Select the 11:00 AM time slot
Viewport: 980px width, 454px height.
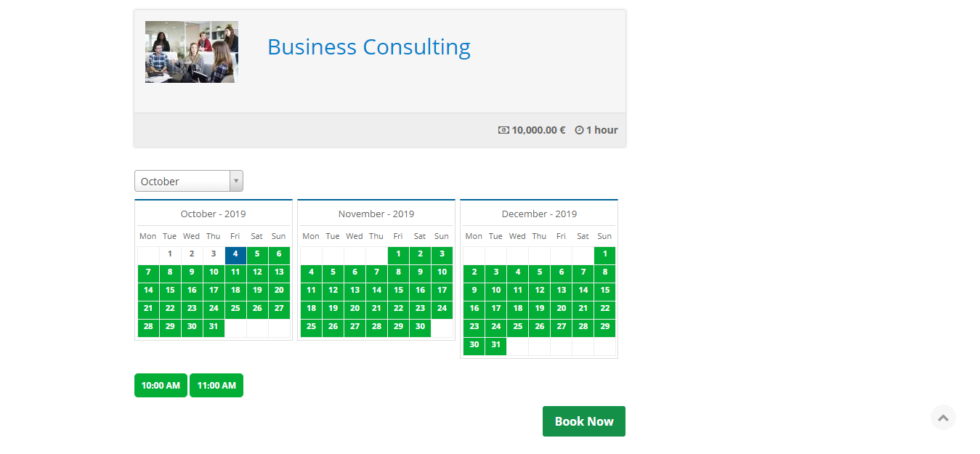pos(216,386)
